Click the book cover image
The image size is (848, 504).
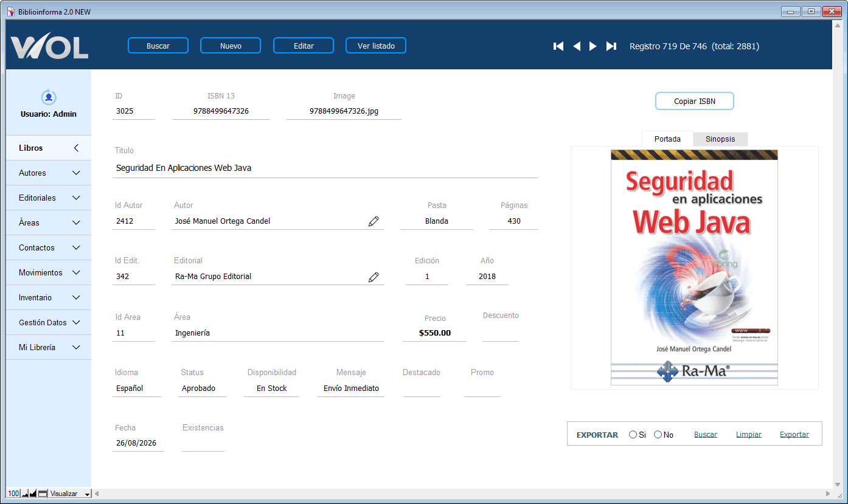pyautogui.click(x=694, y=268)
